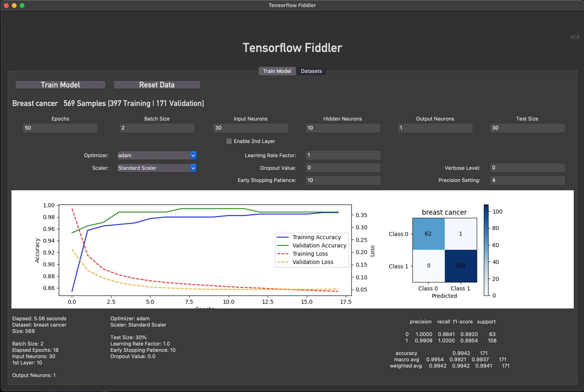Click the confusion matrix colorbar

tap(486, 250)
